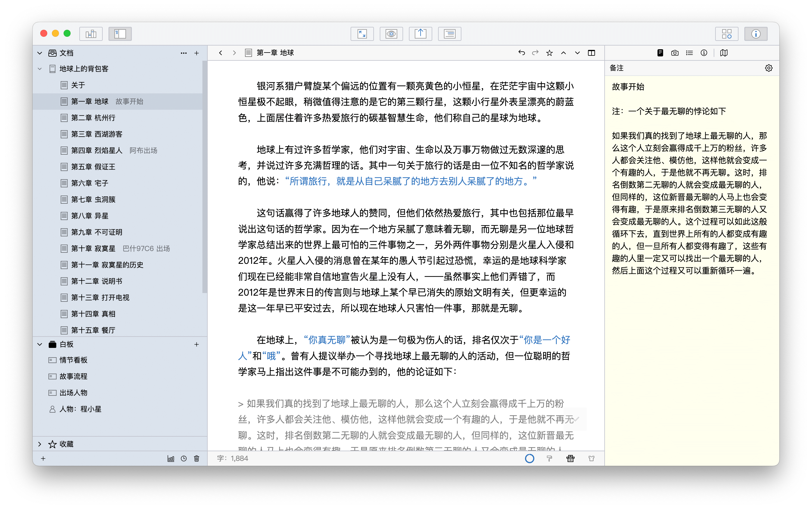812x509 pixels.
Task: Open the format paint roller icon
Action: [549, 458]
